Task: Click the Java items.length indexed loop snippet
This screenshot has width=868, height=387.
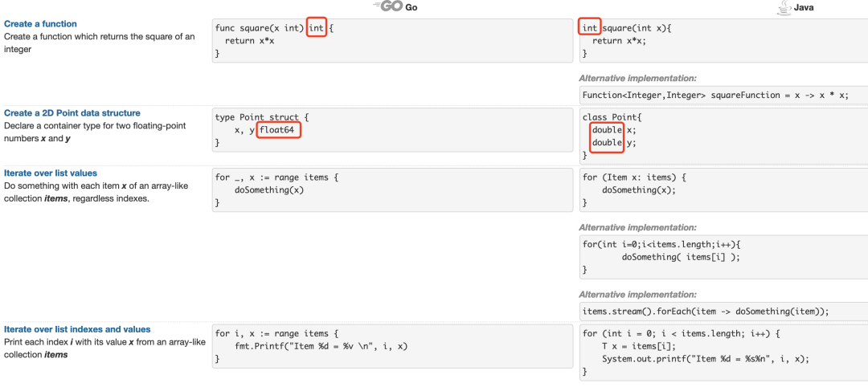Action: click(x=723, y=257)
